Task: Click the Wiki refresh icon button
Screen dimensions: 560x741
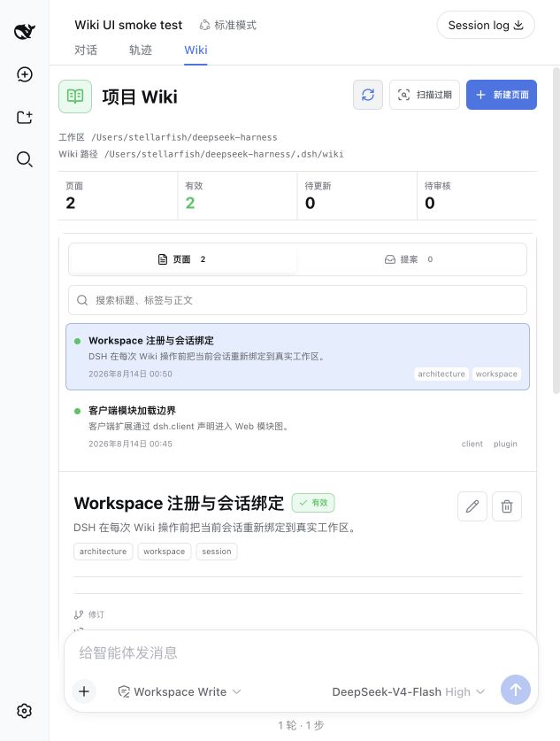Action: 368,95
